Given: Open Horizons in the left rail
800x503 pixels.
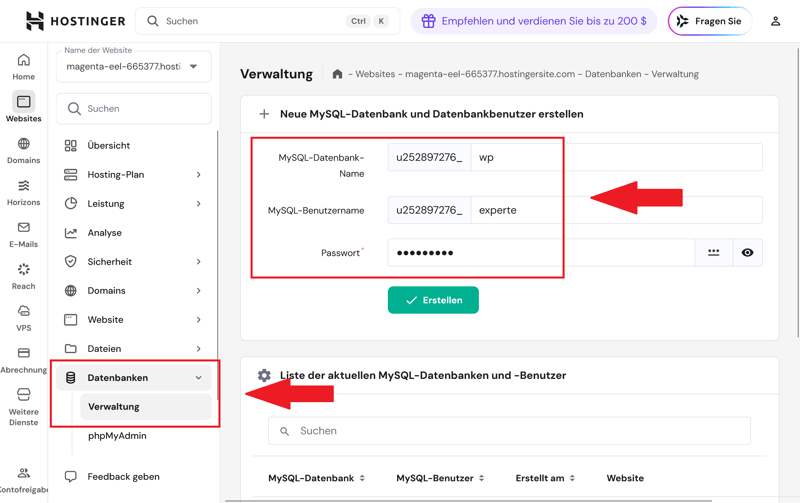Looking at the screenshot, I should pos(23,192).
